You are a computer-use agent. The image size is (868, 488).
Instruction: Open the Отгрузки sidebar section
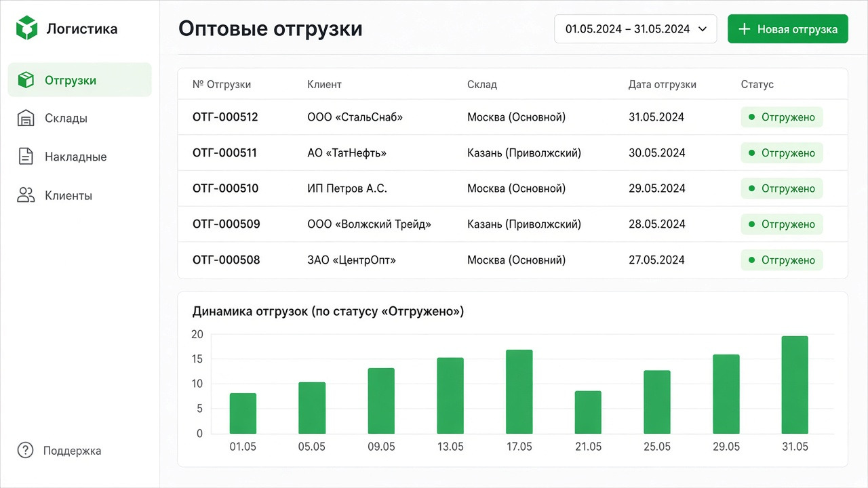tap(79, 80)
